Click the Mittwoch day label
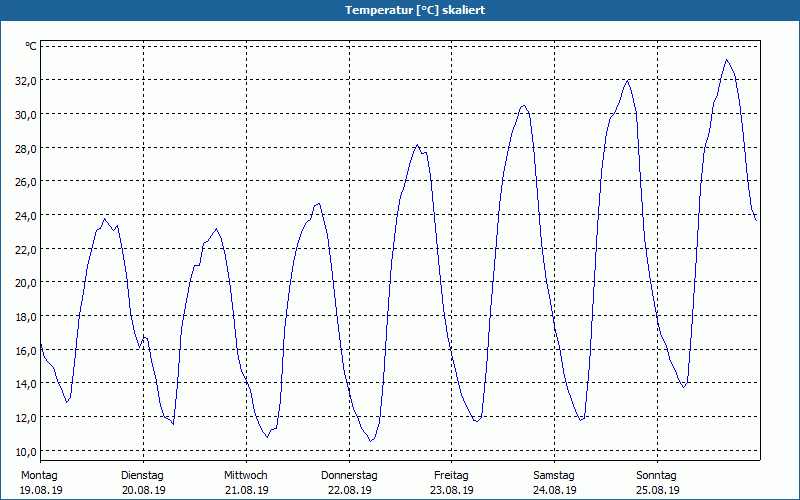The height and width of the screenshot is (500, 800). pyautogui.click(x=245, y=475)
